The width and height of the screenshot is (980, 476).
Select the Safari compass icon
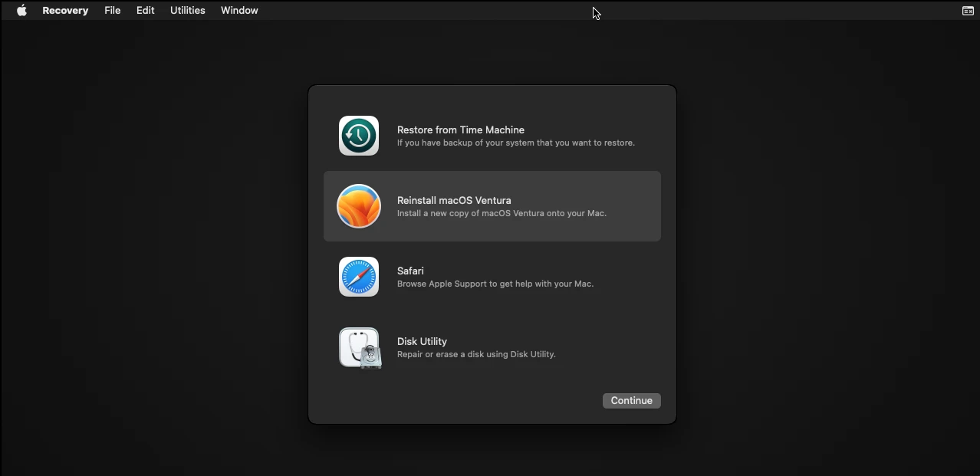coord(359,277)
